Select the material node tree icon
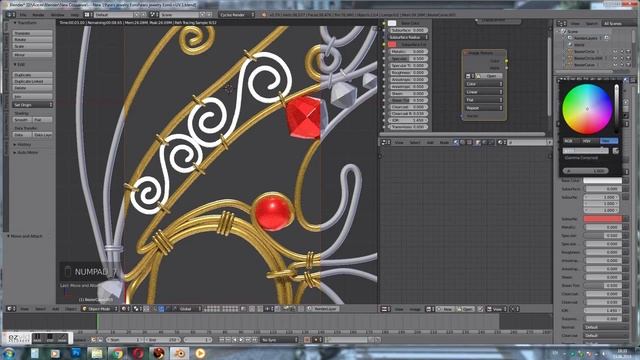This screenshot has width=640, height=360. point(456,142)
